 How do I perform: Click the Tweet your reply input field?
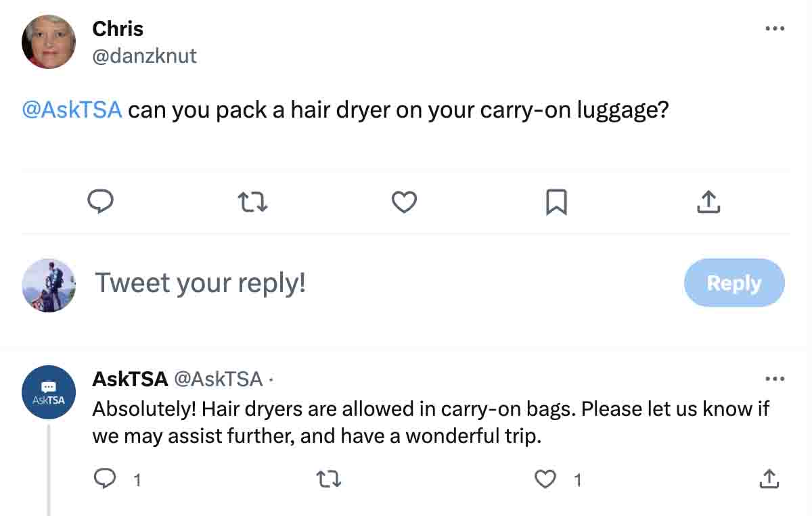tap(200, 283)
